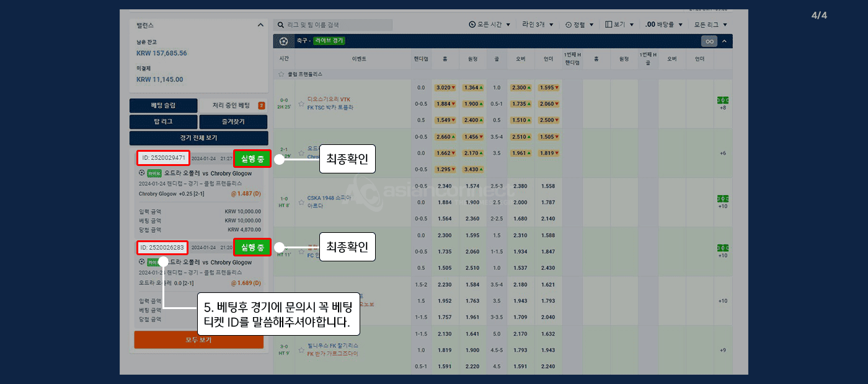Favorite the 디오스기오리 VTK match star
The image size is (868, 384).
coord(301,103)
